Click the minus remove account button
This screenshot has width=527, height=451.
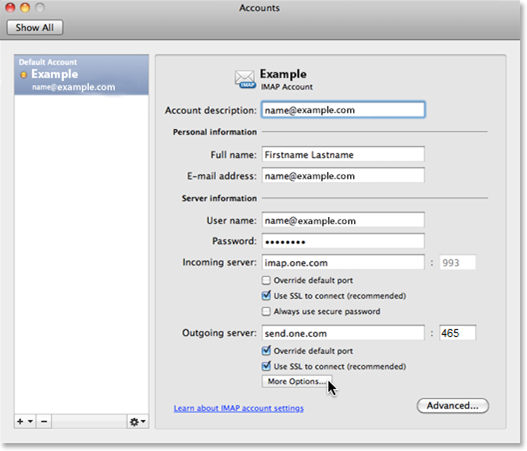point(44,421)
